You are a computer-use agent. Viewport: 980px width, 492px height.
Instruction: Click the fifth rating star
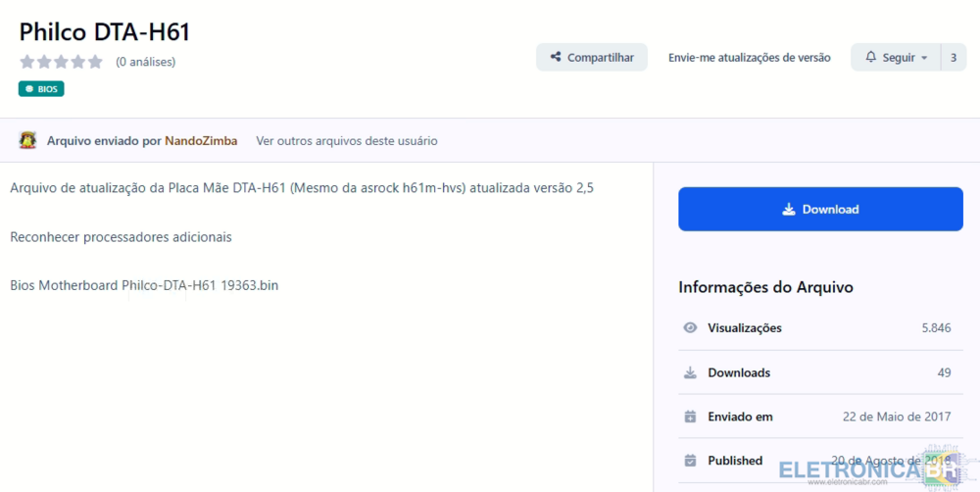click(95, 62)
